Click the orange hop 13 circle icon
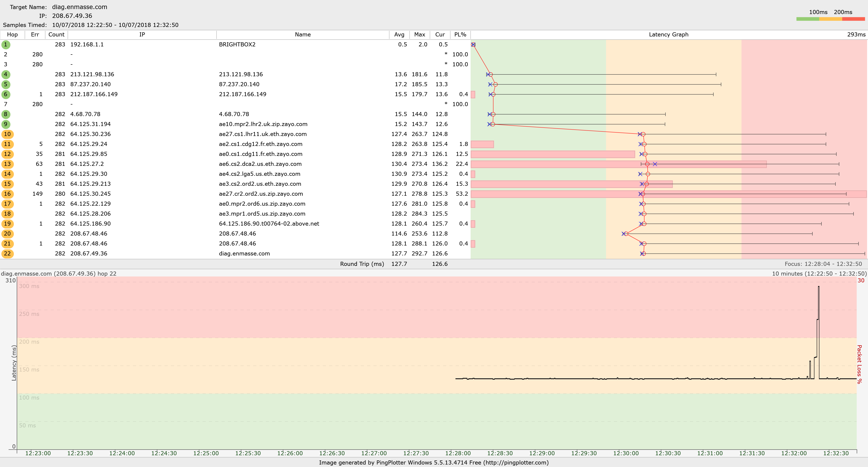Screen dimensions: 868x467 coord(7,164)
